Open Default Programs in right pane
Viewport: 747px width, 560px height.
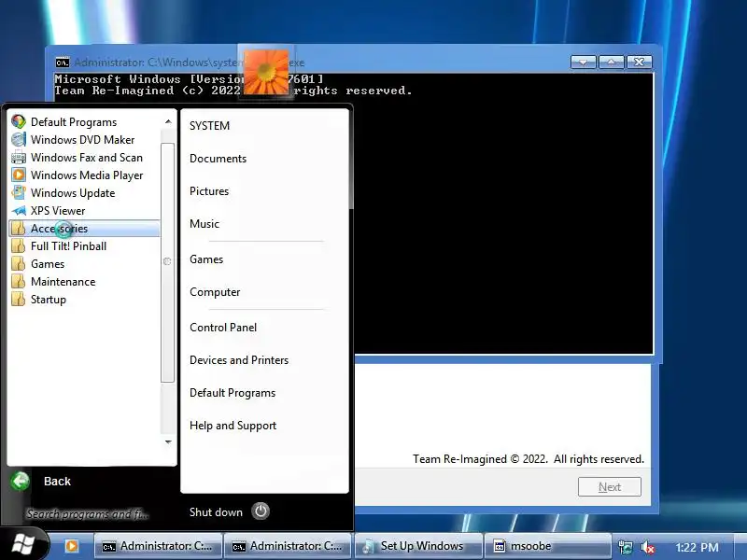point(233,393)
